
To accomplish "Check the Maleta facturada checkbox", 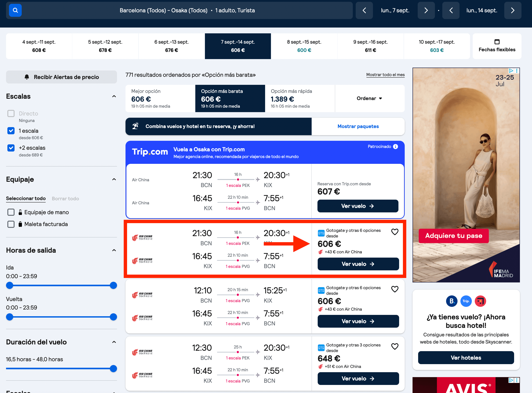I will click(x=11, y=224).
